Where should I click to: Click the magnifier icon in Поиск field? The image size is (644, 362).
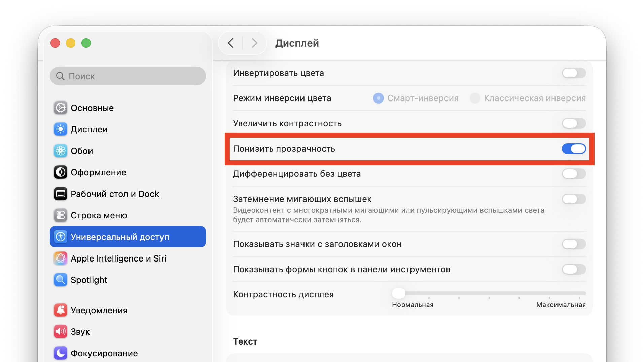click(x=60, y=76)
